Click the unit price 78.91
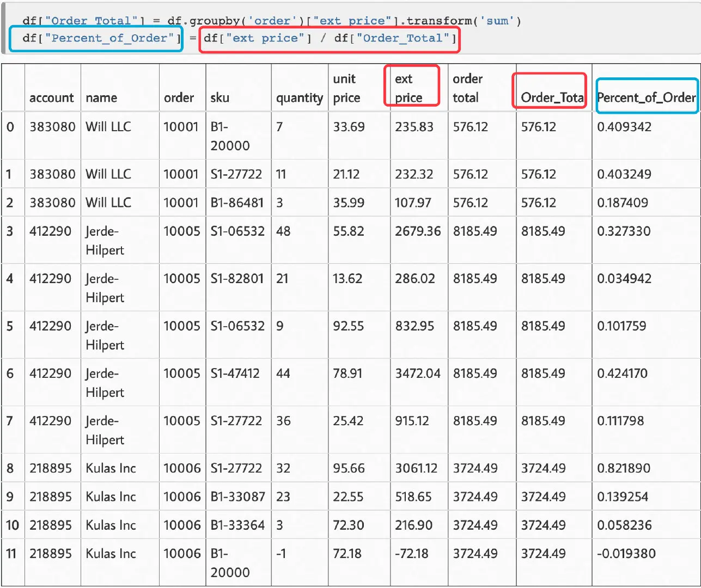Image resolution: width=701 pixels, height=588 pixels. [348, 373]
